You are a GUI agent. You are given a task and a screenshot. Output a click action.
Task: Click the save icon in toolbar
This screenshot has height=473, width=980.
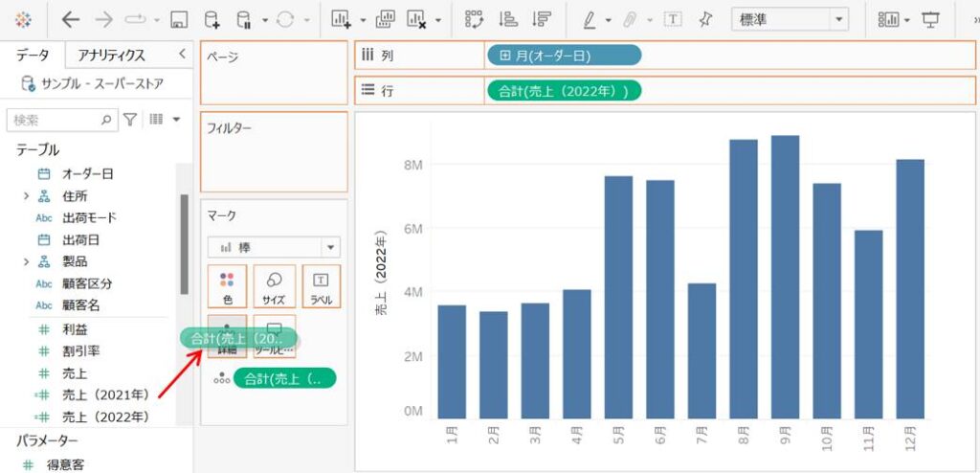click(180, 20)
